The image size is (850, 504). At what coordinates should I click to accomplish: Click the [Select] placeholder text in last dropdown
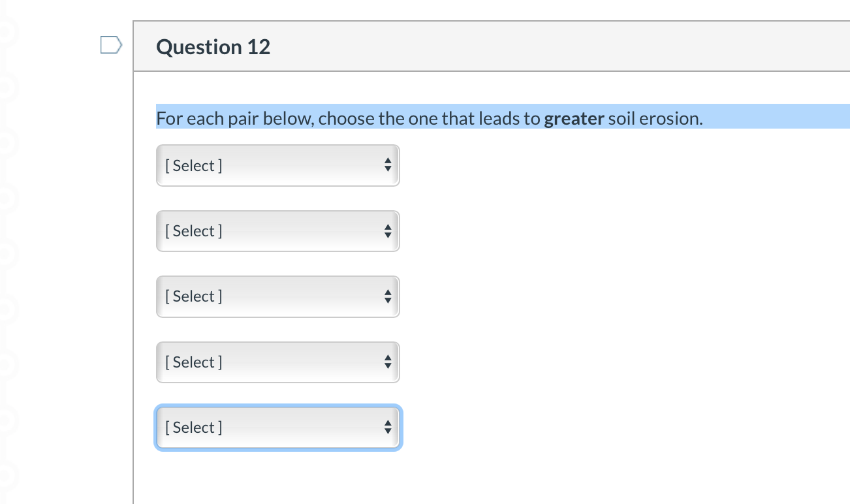193,428
